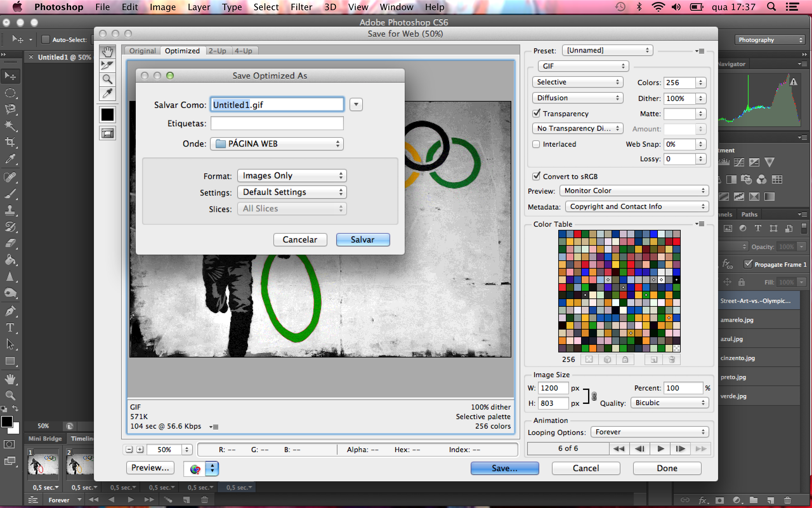
Task: Click the Preview... button
Action: pyautogui.click(x=150, y=468)
